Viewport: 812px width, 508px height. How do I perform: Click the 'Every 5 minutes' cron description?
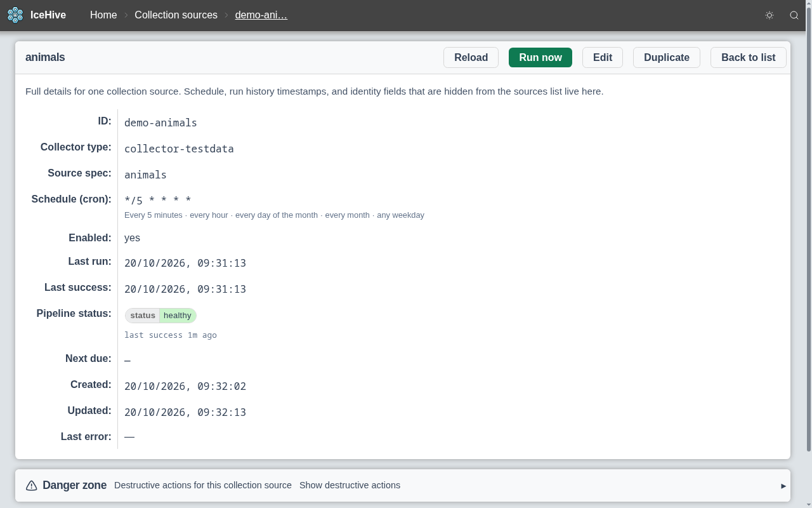274,215
